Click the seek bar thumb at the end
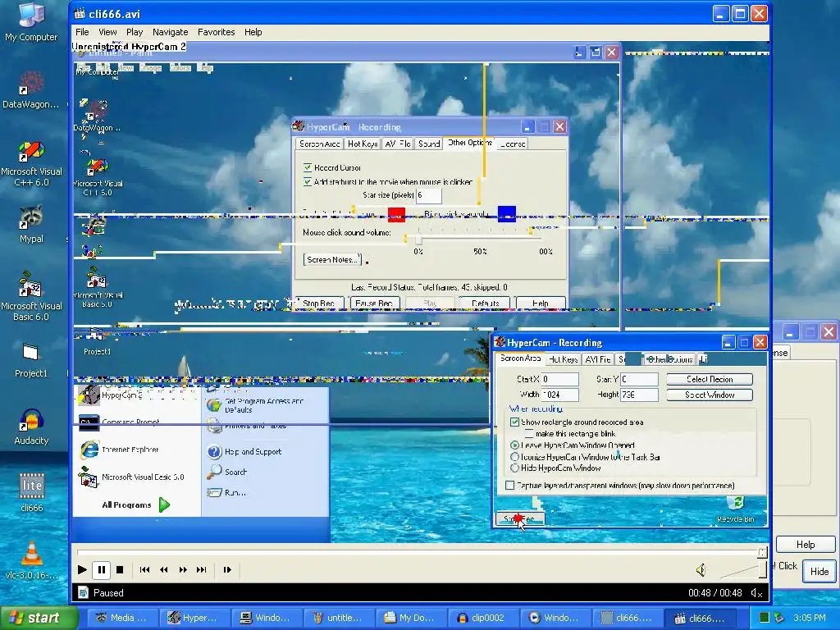This screenshot has width=840, height=630. point(762,552)
